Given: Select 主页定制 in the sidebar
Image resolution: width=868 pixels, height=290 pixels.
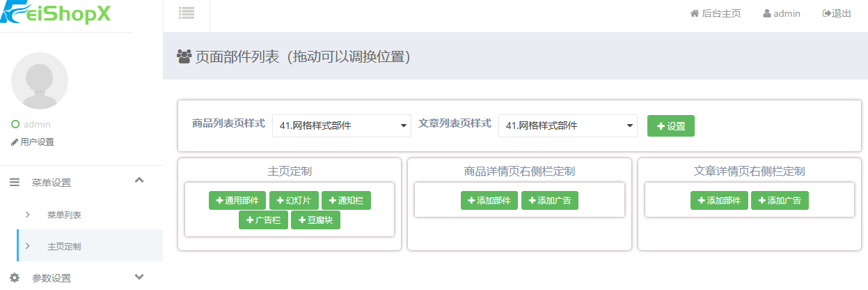Looking at the screenshot, I should (64, 247).
